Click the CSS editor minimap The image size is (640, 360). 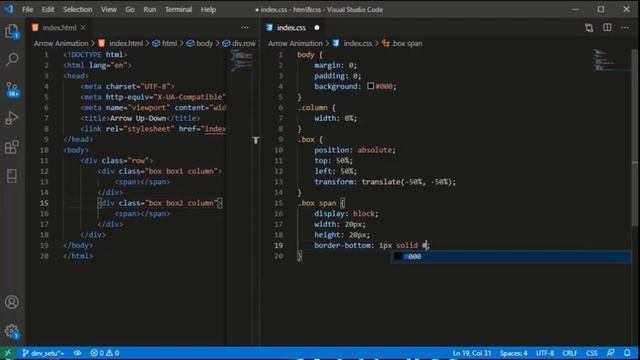[x=610, y=61]
